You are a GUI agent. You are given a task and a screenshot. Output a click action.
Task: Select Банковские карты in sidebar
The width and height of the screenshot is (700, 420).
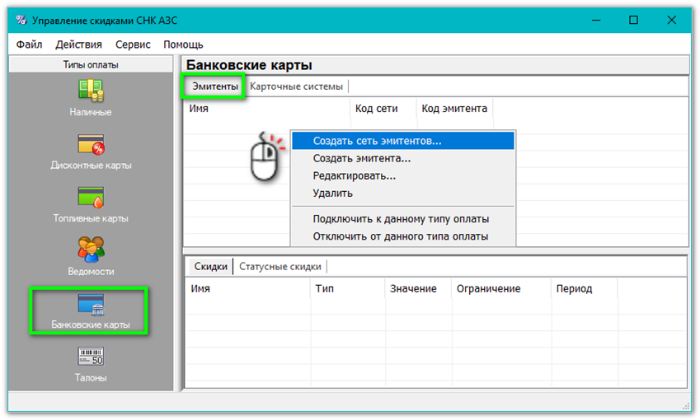[91, 310]
